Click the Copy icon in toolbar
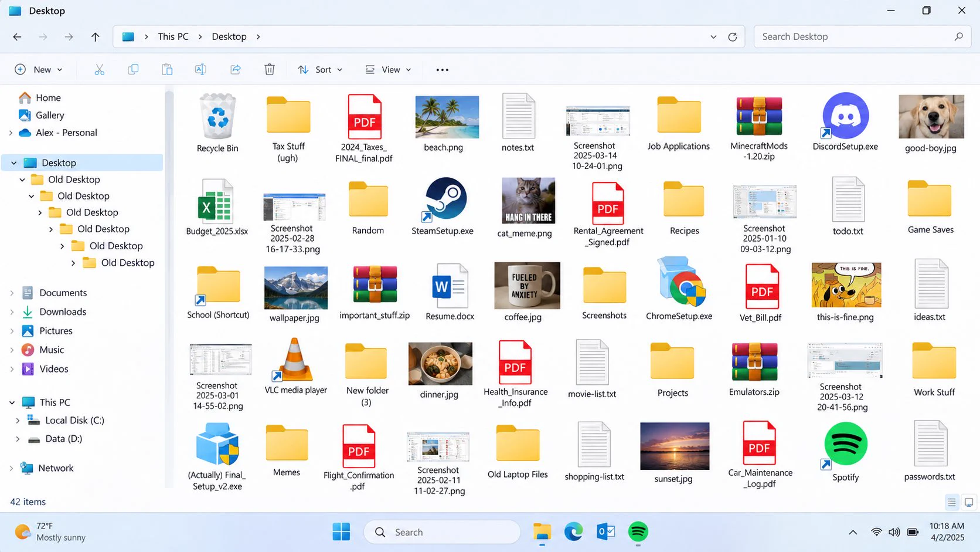Screen dimensions: 980x552 click(x=133, y=70)
